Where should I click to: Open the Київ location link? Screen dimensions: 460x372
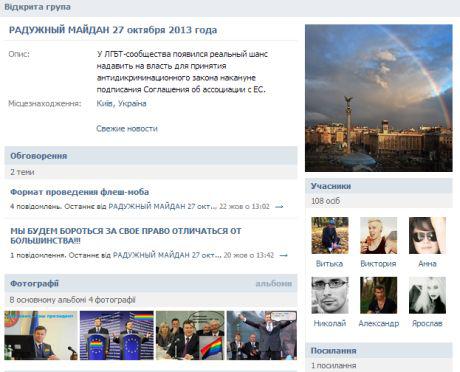(104, 103)
